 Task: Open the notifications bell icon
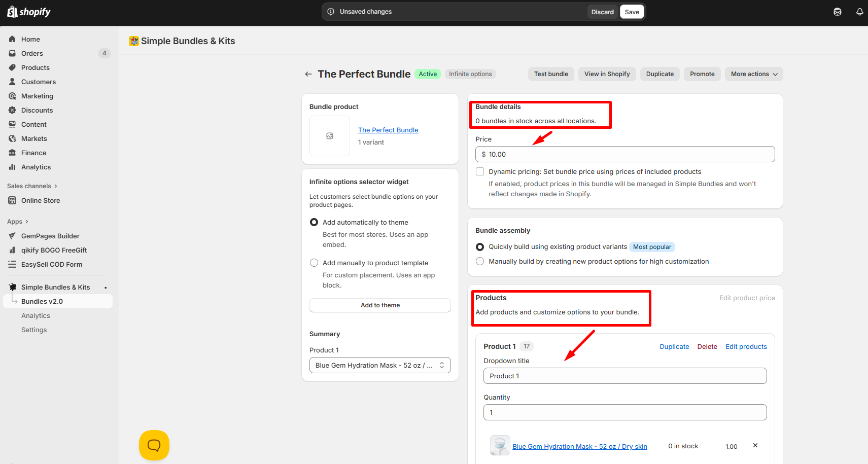coord(859,12)
